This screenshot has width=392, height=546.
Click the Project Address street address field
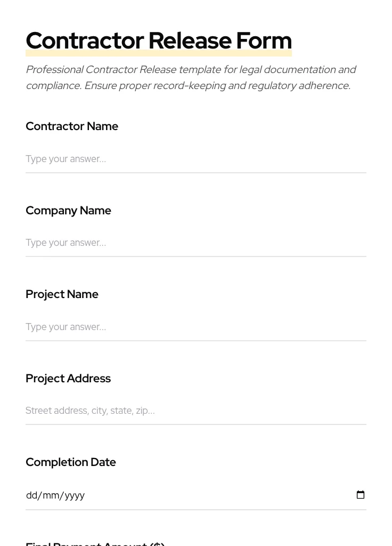160,411
